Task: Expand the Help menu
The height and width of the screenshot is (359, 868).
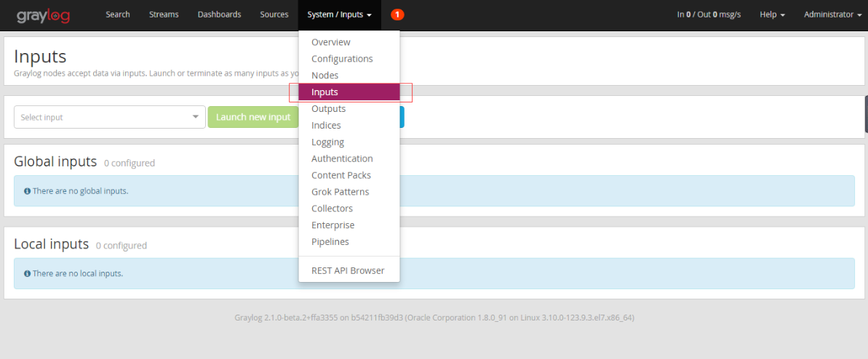Action: pyautogui.click(x=772, y=15)
